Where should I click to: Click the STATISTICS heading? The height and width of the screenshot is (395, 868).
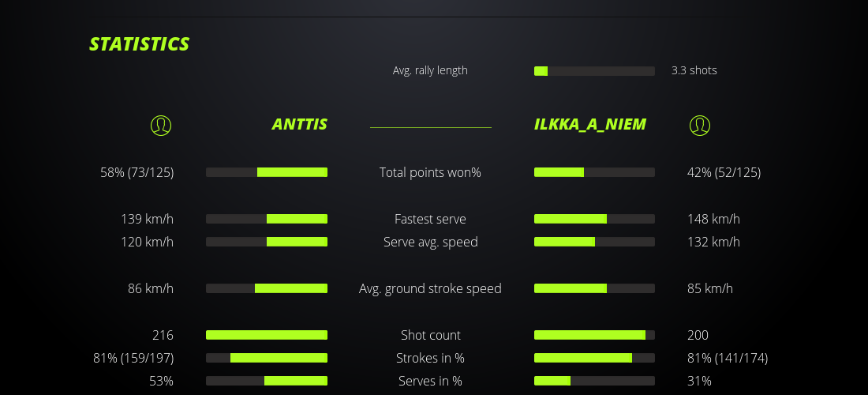pos(140,44)
